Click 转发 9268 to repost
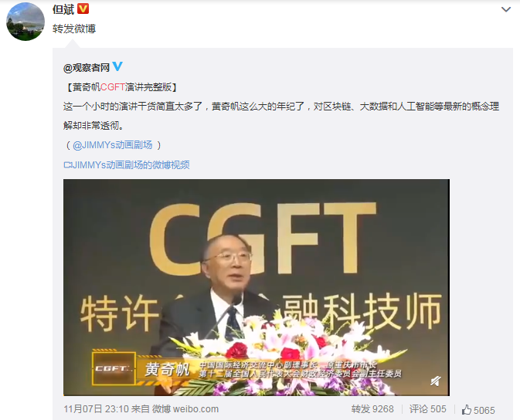The width and height of the screenshot is (520, 420). point(372,409)
